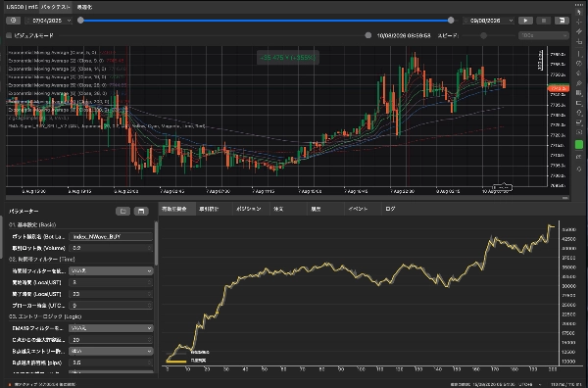Click the パラメーター panel heading
The width and height of the screenshot is (588, 388).
pos(24,212)
